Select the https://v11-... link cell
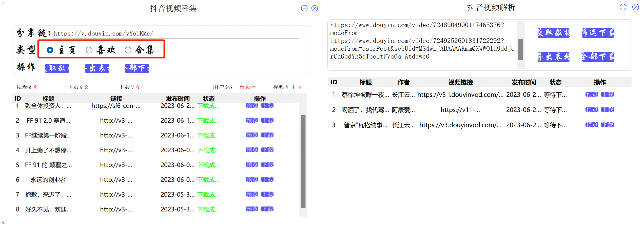This screenshot has height=226, width=644. (x=460, y=110)
